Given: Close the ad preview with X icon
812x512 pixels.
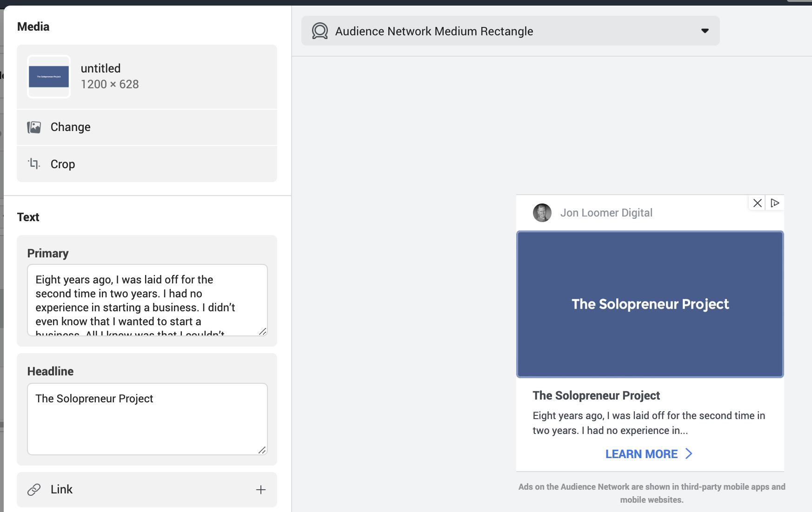Looking at the screenshot, I should 758,203.
